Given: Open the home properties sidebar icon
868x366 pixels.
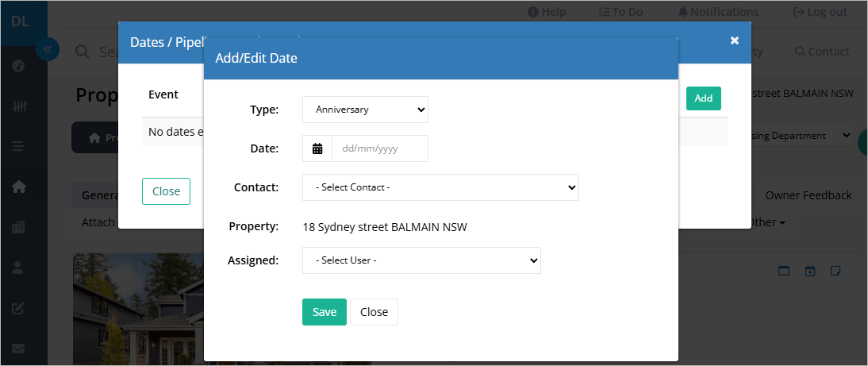Looking at the screenshot, I should coord(18,187).
